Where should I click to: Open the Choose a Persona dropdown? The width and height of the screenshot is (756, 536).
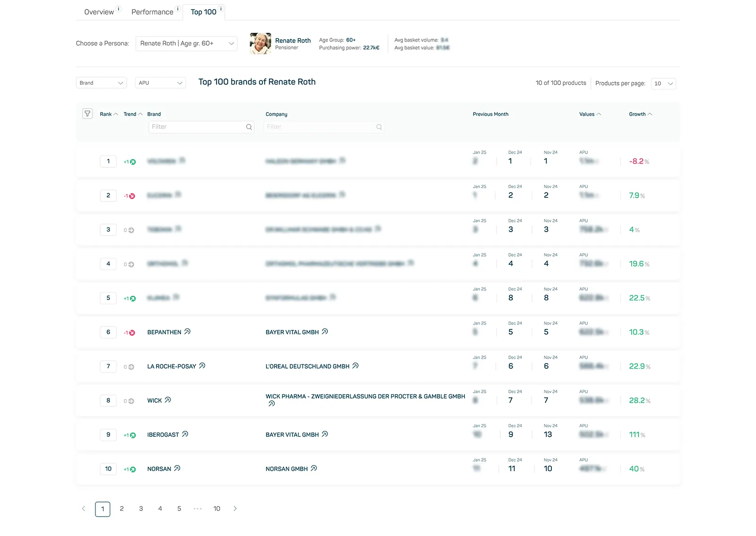tap(186, 43)
